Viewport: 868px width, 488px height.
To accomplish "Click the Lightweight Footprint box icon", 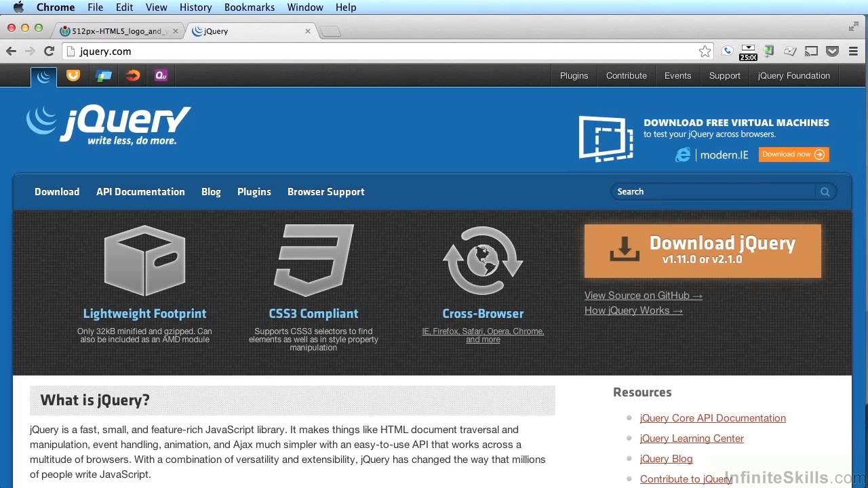I will pyautogui.click(x=144, y=261).
